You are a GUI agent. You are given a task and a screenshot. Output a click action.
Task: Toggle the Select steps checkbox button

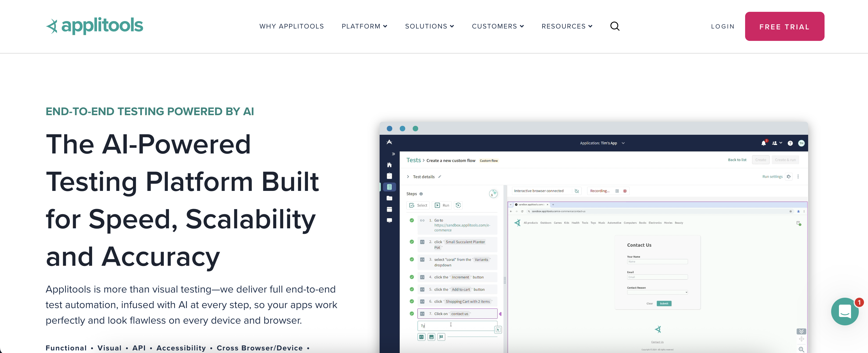(418, 205)
